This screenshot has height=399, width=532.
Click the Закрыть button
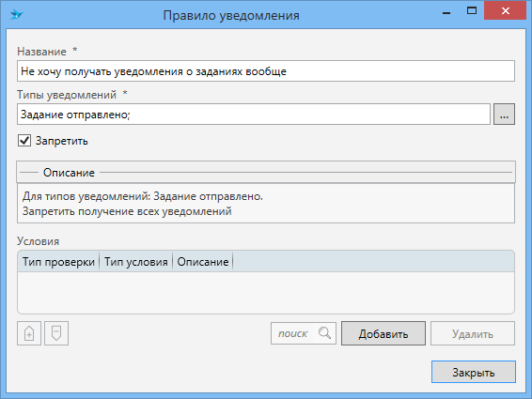click(474, 372)
